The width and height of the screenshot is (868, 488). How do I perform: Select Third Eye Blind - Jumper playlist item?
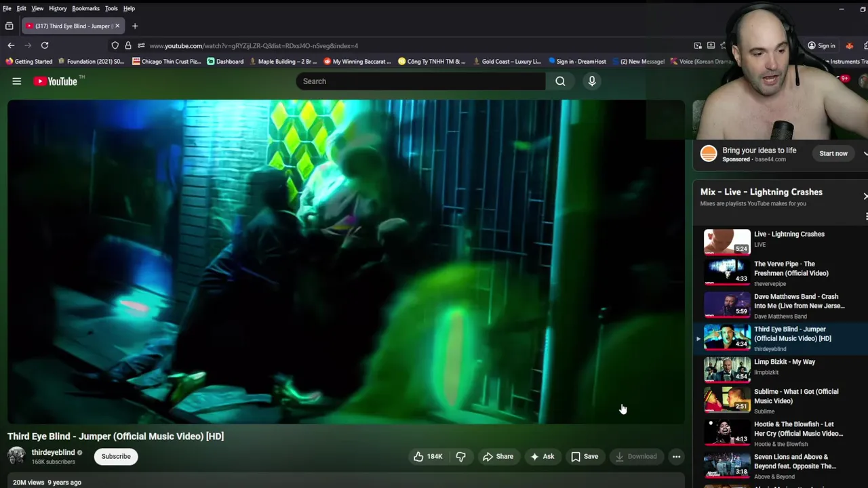tap(780, 338)
